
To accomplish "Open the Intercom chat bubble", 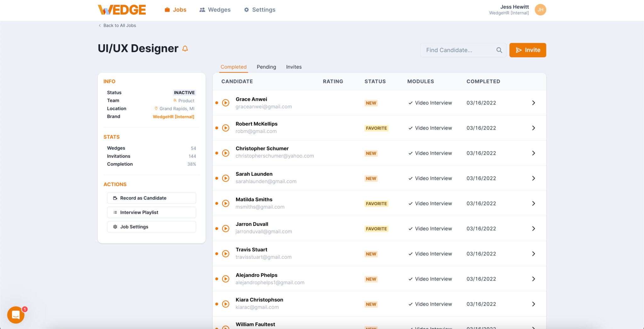I will [x=15, y=315].
